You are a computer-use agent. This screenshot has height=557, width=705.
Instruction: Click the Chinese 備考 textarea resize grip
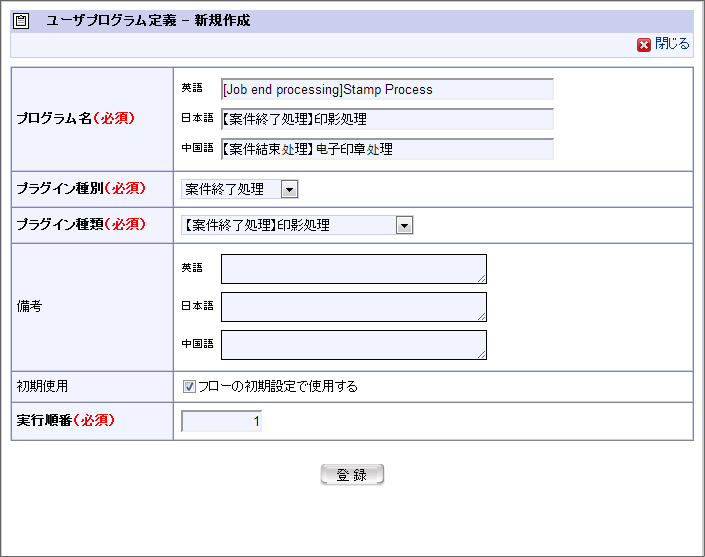pos(482,354)
